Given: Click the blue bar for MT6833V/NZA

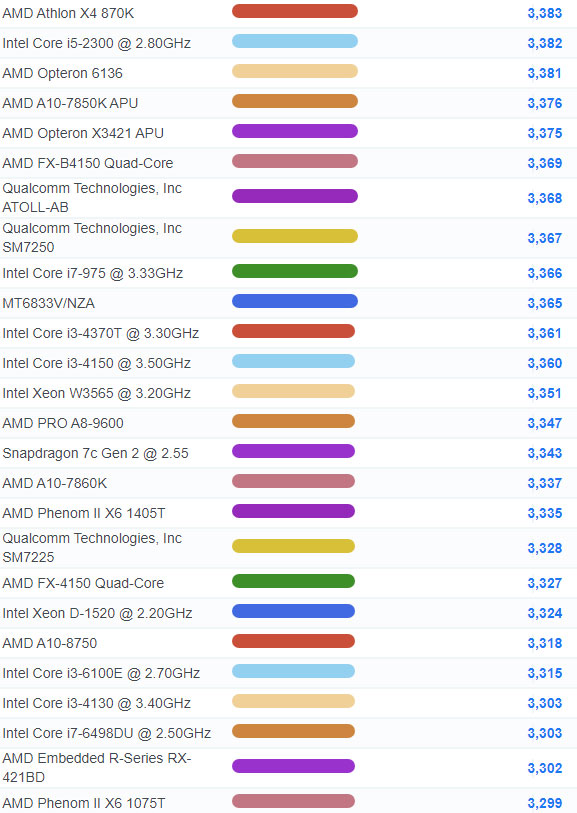Looking at the screenshot, I should 295,301.
